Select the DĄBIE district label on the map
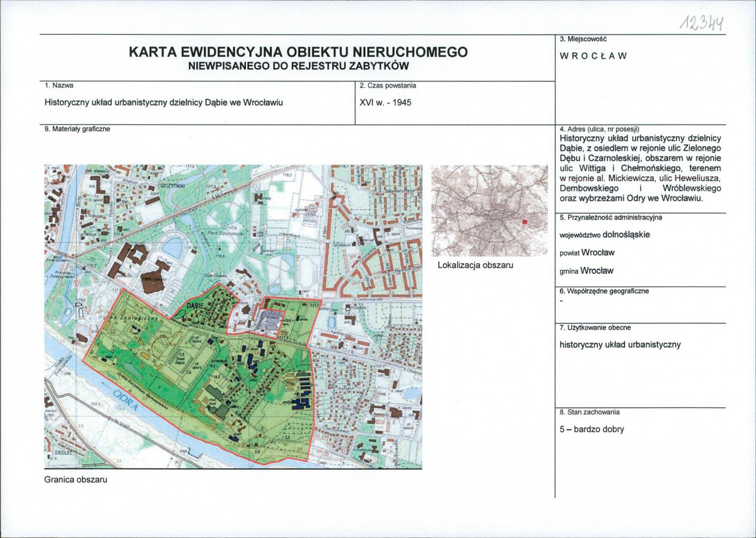 195,306
